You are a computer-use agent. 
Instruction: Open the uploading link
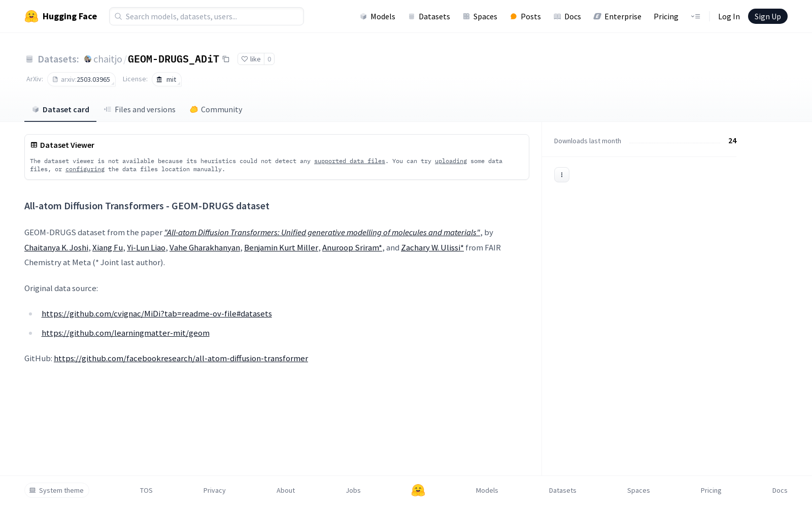[451, 161]
